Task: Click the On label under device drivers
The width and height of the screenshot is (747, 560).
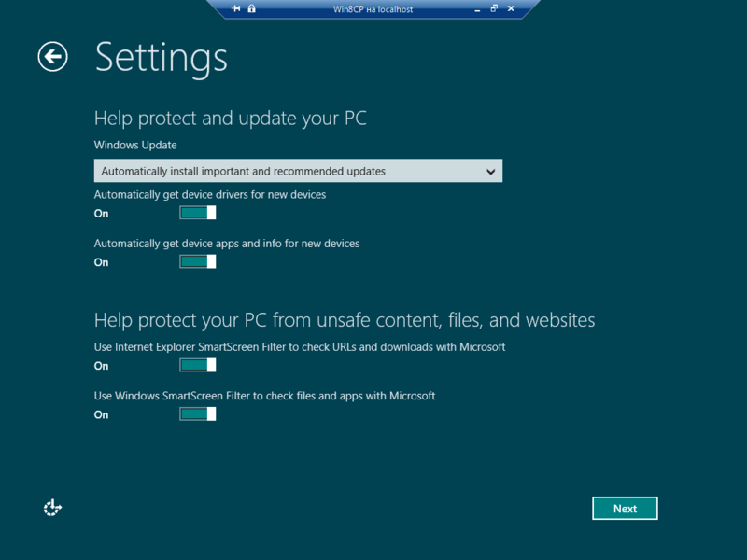Action: (101, 213)
